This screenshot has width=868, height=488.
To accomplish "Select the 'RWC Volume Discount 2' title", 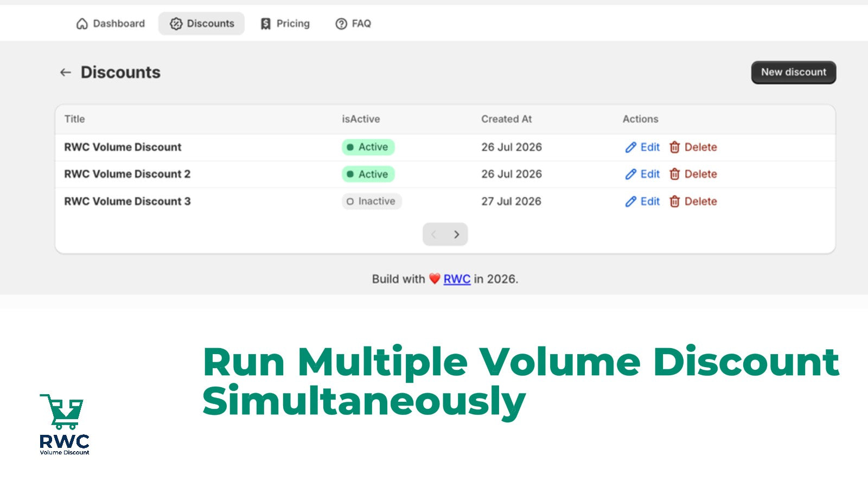I will click(x=127, y=174).
